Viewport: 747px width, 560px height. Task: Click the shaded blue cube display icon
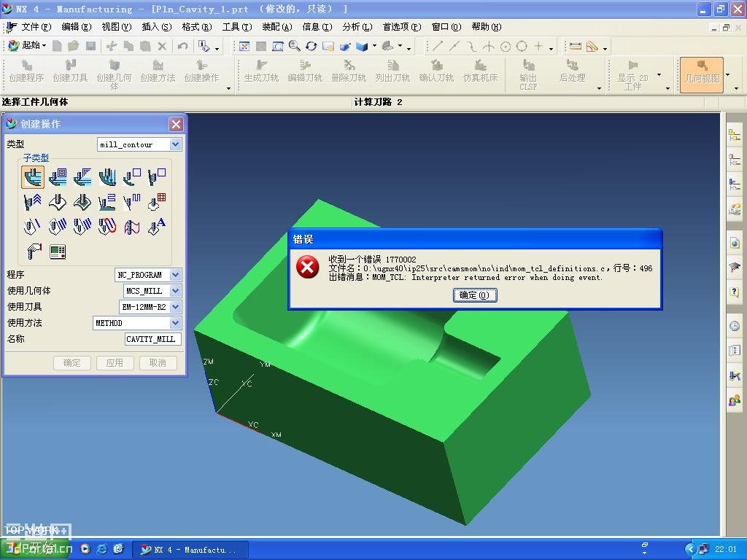[362, 46]
